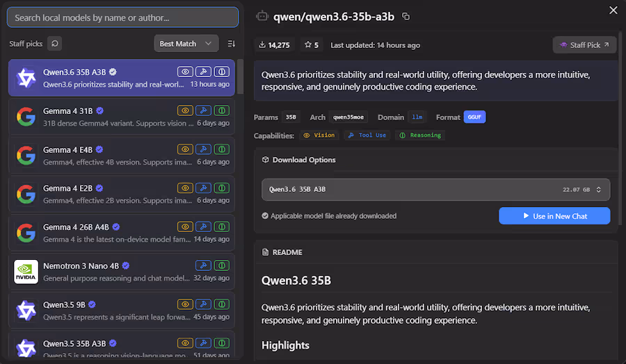
Task: Click the reasoning icon on Gemma 4 31B
Action: pyautogui.click(x=222, y=110)
